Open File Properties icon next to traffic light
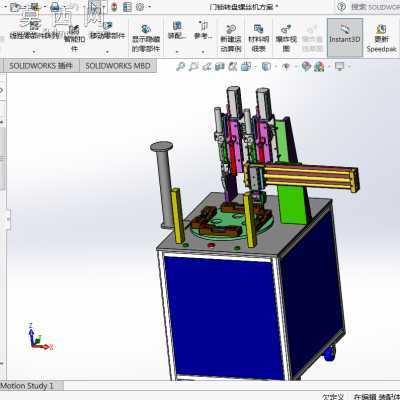400x400 pixels. click(127, 7)
